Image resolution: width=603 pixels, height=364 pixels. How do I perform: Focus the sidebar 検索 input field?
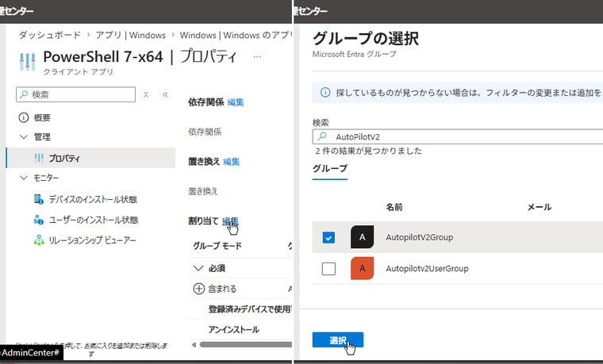75,94
